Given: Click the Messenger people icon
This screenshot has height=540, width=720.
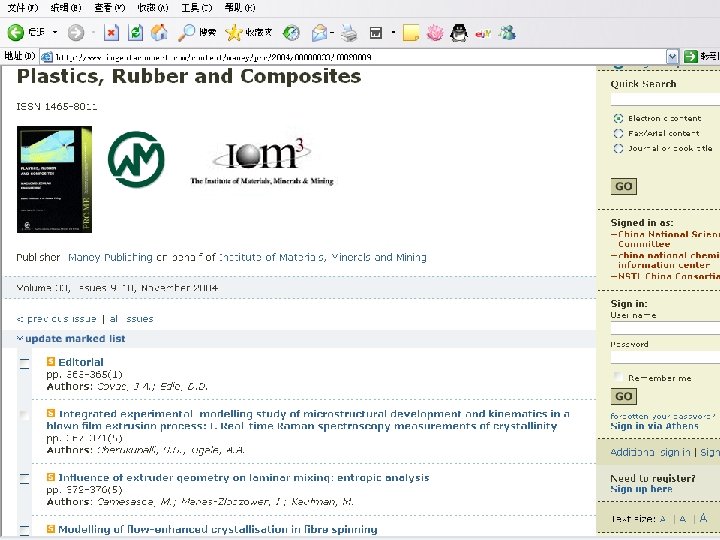Looking at the screenshot, I should [507, 33].
